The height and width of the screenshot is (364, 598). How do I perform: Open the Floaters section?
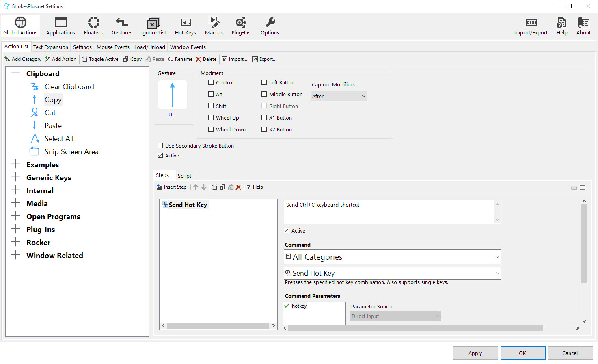[x=93, y=26]
